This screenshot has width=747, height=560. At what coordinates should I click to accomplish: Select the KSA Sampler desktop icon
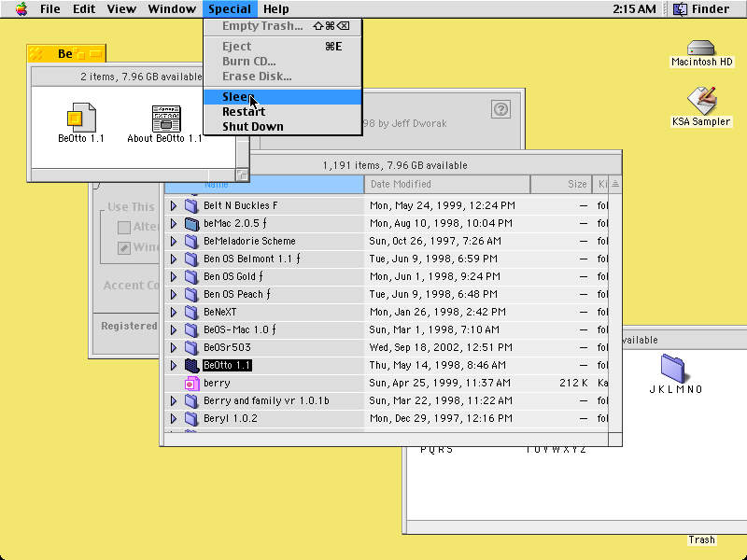tap(702, 101)
